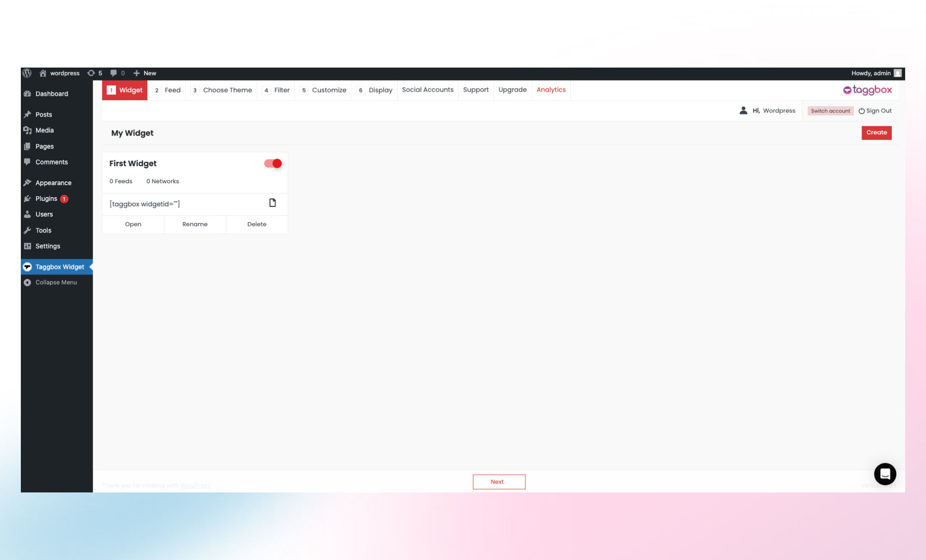Open WordPress updates via the refresh icon

coord(91,73)
